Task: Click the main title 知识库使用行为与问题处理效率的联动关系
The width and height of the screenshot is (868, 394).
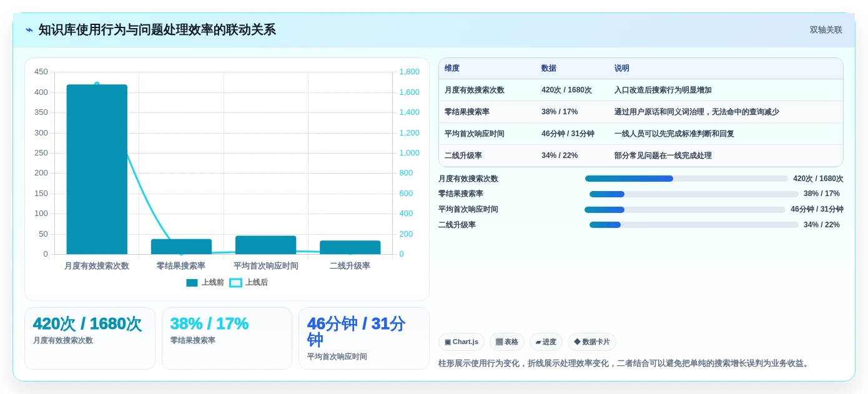Action: pos(157,30)
